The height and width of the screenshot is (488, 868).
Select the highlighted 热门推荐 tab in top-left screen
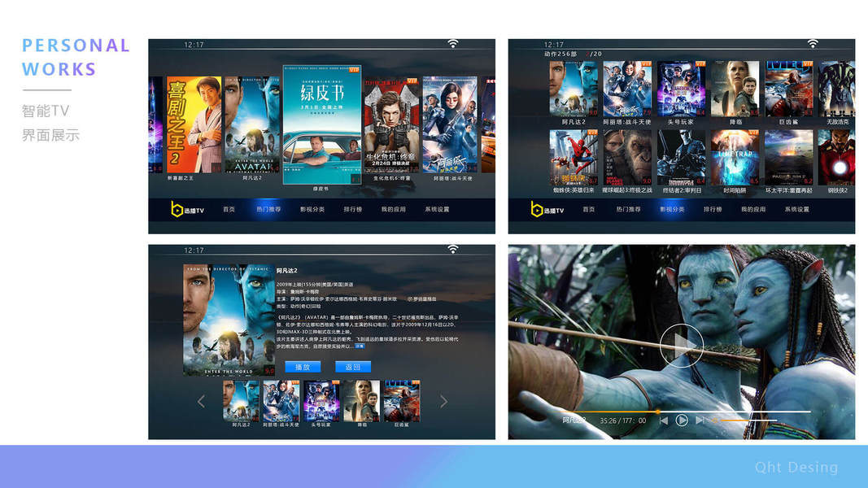pyautogui.click(x=268, y=209)
